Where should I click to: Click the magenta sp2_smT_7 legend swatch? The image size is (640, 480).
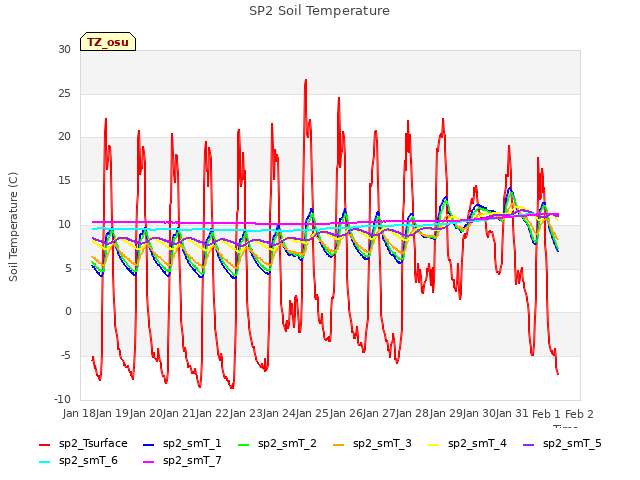tap(149, 462)
